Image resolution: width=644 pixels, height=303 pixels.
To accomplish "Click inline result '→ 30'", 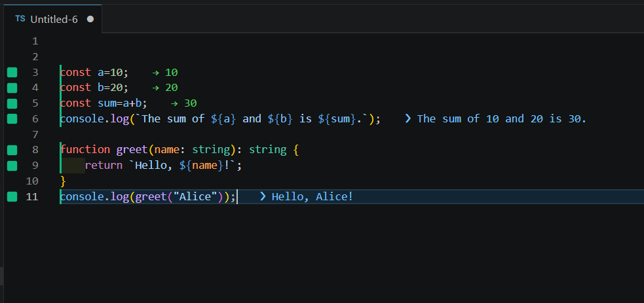I will pos(184,103).
